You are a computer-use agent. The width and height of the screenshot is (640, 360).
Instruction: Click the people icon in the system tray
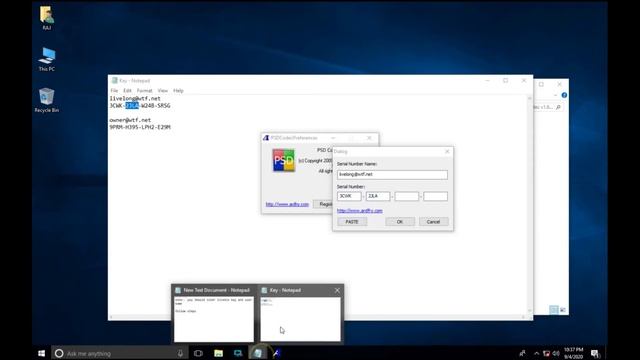click(522, 353)
